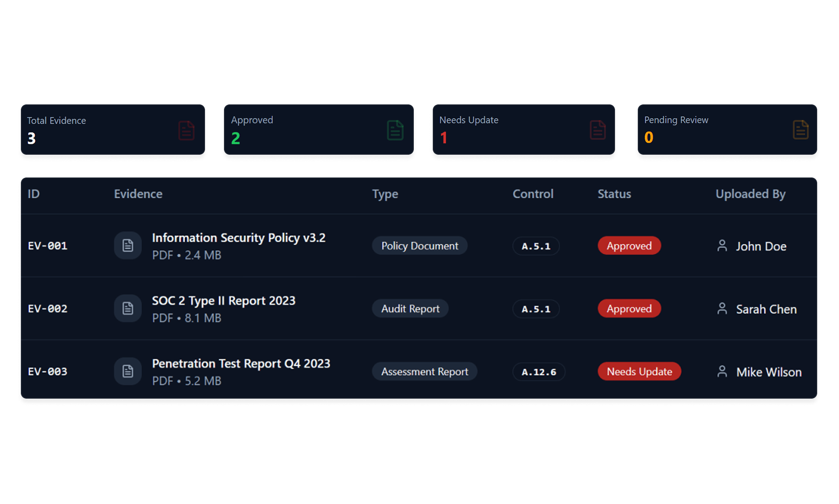
Task: Click the Needs Update card document icon
Action: pyautogui.click(x=597, y=130)
